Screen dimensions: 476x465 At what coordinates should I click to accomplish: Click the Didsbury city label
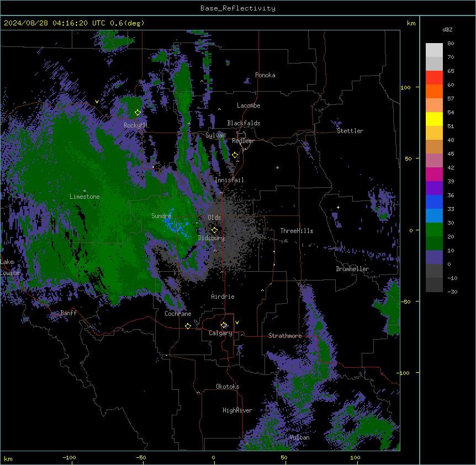(x=211, y=238)
